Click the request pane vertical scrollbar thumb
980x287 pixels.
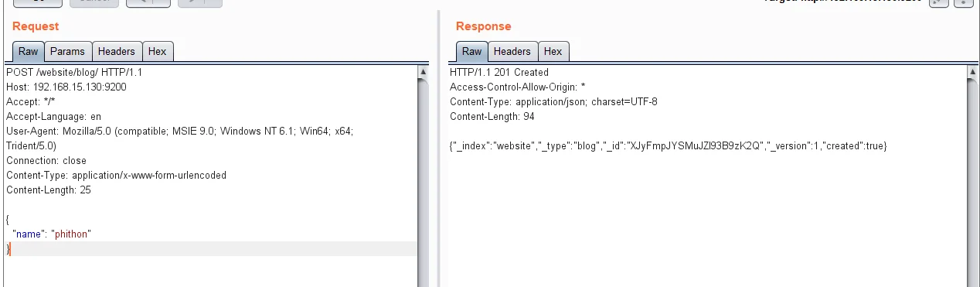[423, 182]
